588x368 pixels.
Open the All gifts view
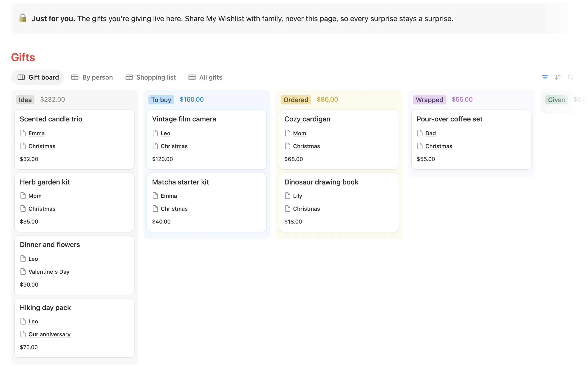click(x=205, y=78)
